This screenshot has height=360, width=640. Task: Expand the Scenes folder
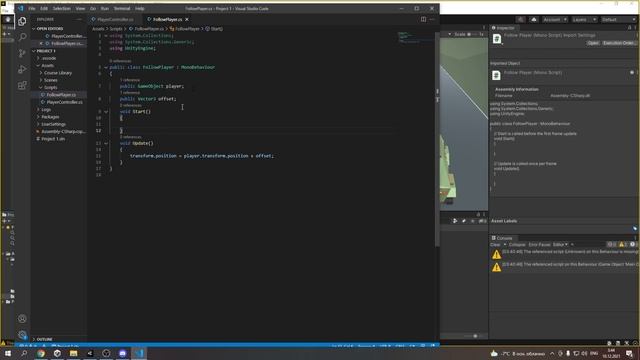(x=51, y=80)
